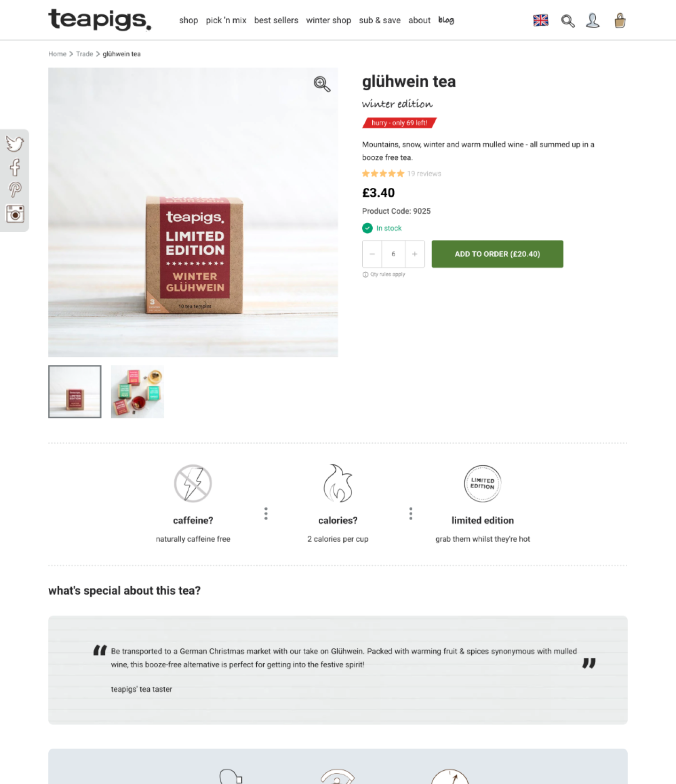Zoom product image with magnifier icon
The height and width of the screenshot is (784, 676).
coord(322,84)
